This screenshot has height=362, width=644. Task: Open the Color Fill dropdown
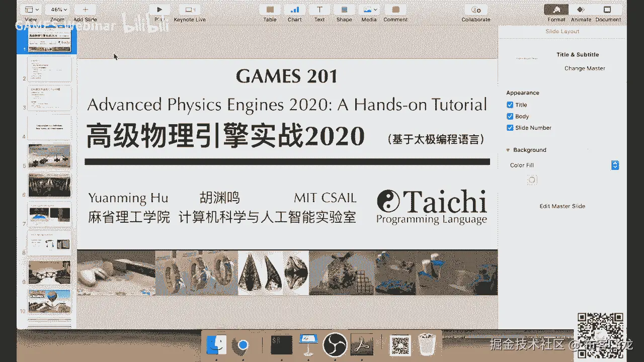pos(615,165)
